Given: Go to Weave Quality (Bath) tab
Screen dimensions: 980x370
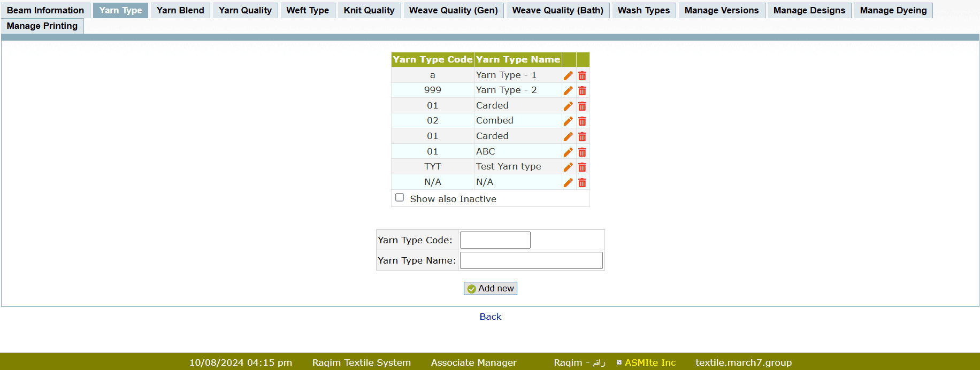Looking at the screenshot, I should tap(557, 10).
